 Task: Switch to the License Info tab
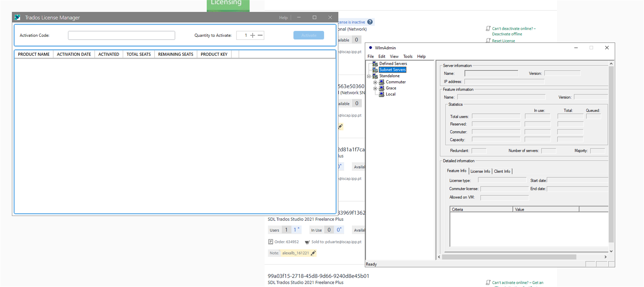tap(480, 171)
